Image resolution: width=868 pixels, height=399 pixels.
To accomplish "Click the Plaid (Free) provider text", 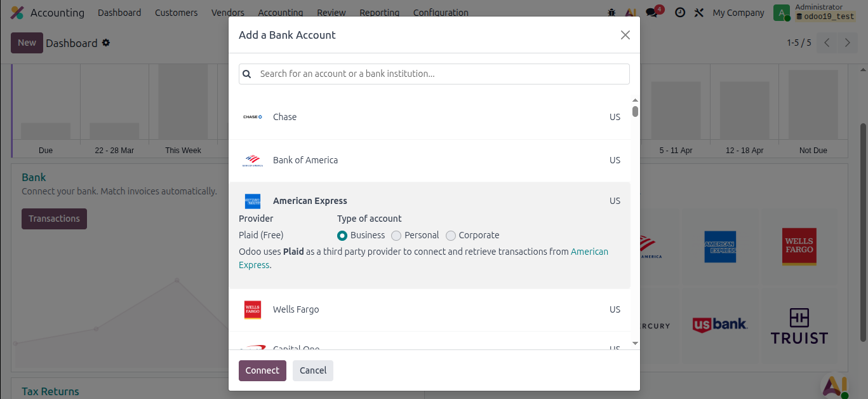I will 261,235.
